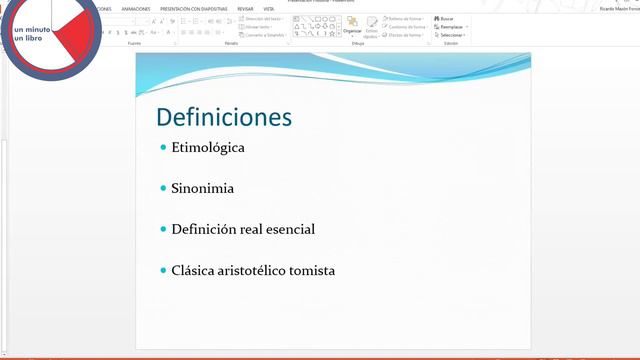
Task: Switch to the ANIMACIONES tab
Action: click(x=136, y=9)
